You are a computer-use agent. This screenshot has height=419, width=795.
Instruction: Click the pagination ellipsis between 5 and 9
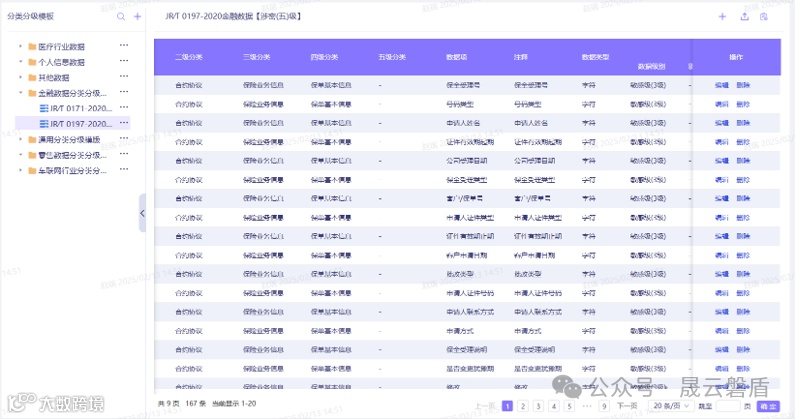tap(587, 406)
